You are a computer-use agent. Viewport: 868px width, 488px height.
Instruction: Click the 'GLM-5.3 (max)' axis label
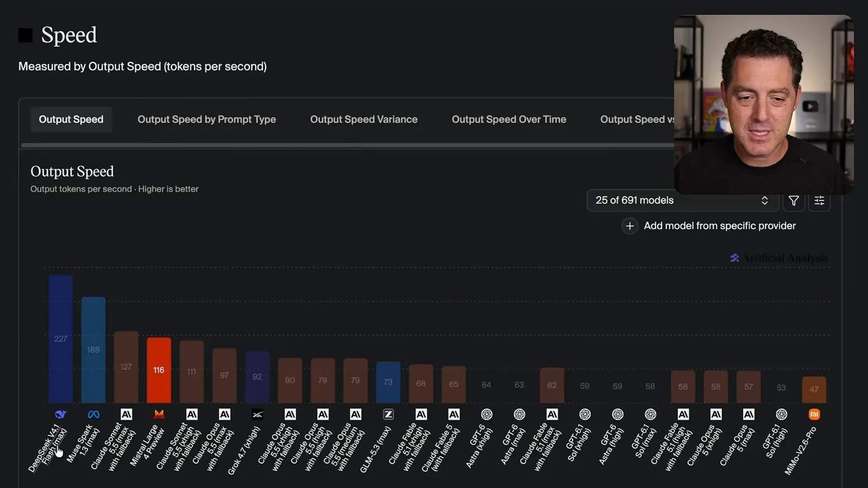(375, 449)
